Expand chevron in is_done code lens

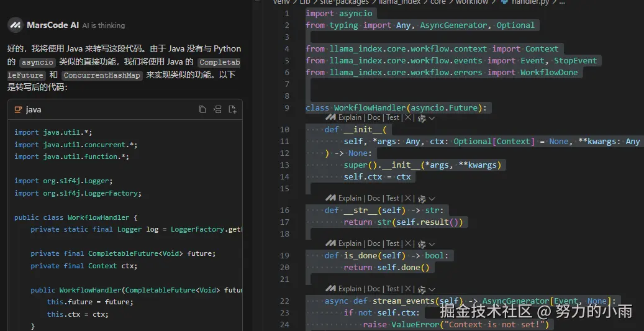[432, 244]
